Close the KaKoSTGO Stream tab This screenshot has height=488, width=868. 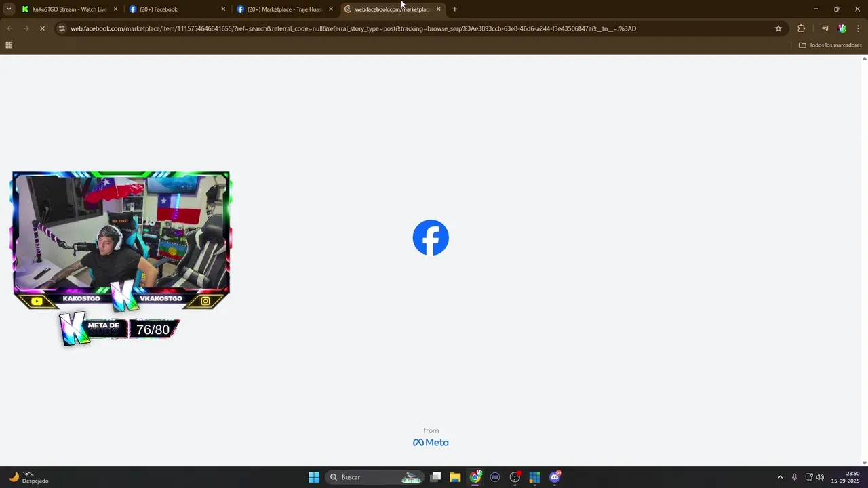coord(115,9)
